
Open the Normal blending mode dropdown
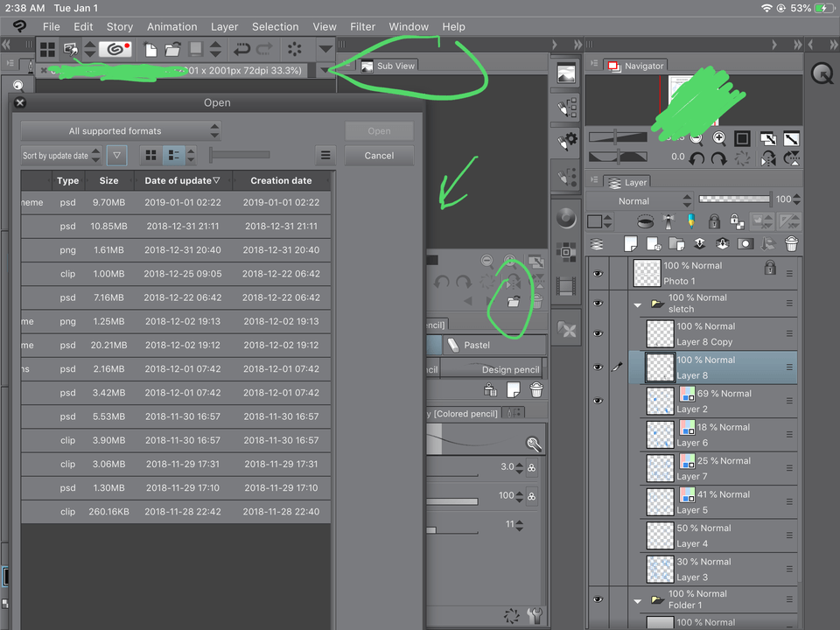[640, 201]
